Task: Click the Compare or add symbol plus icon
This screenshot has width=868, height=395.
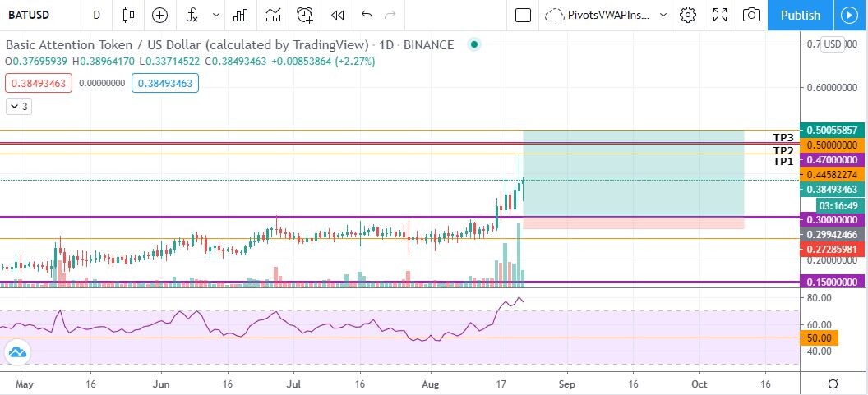Action: coord(160,15)
